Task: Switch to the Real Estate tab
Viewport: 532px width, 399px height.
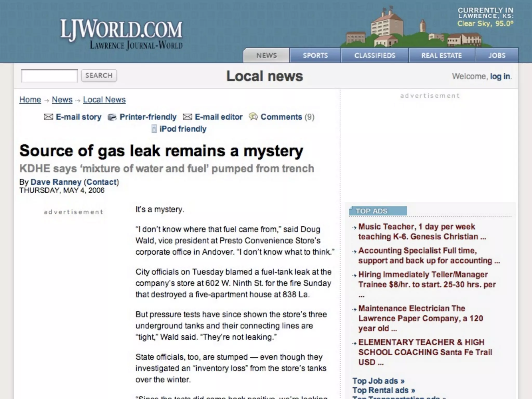Action: [x=442, y=55]
